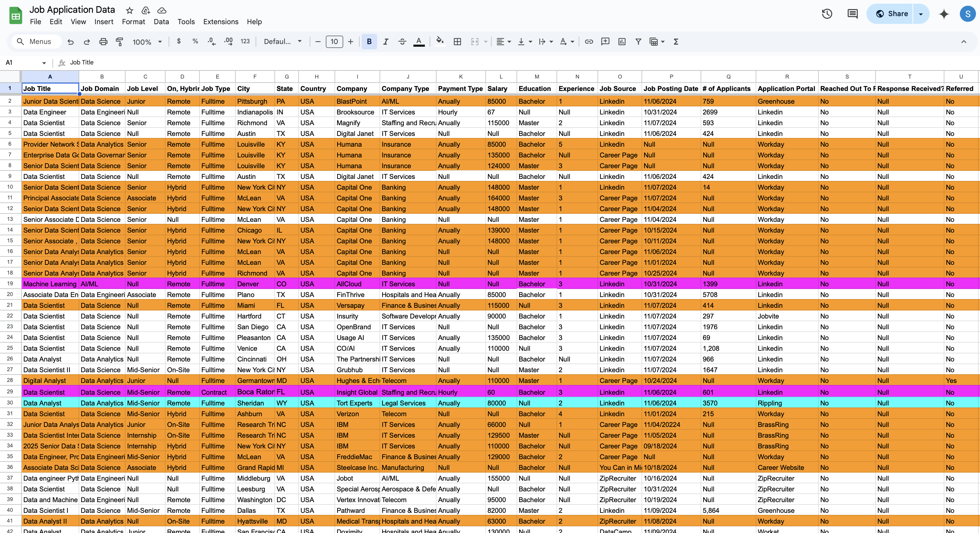The width and height of the screenshot is (980, 533).
Task: Click the Menus search box
Action: [x=36, y=42]
